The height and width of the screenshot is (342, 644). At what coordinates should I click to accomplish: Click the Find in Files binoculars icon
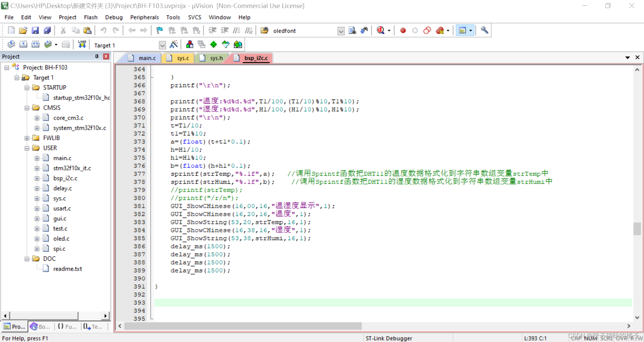352,30
